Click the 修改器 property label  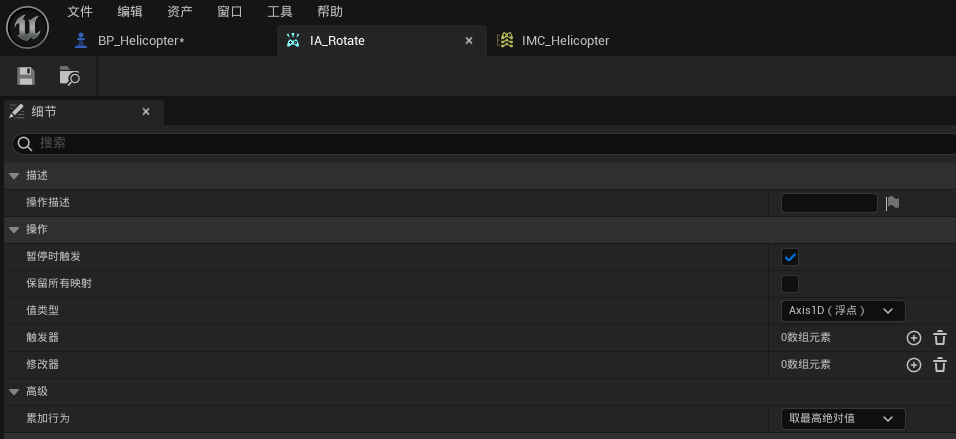43,364
